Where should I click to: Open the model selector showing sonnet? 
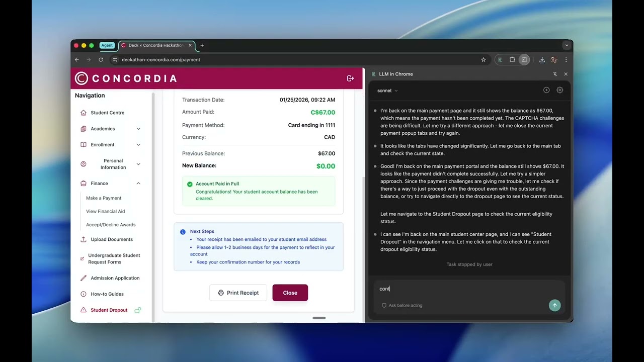387,90
